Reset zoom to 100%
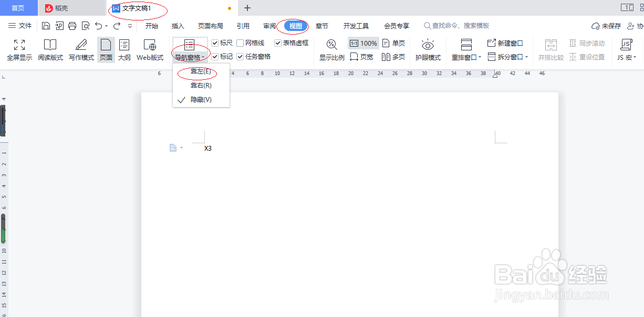The width and height of the screenshot is (644, 317). pos(363,43)
